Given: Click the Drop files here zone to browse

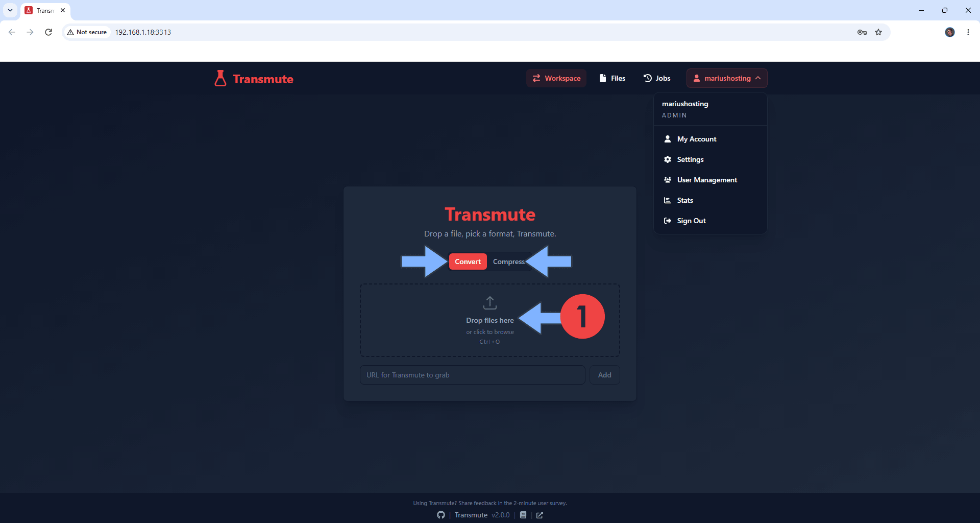Looking at the screenshot, I should click(489, 320).
